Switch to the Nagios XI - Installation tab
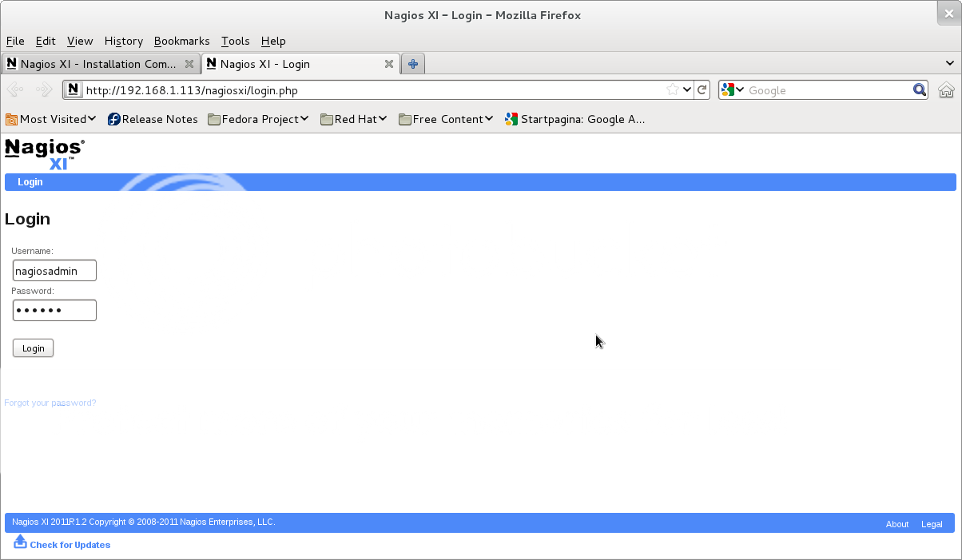Image resolution: width=962 pixels, height=560 pixels. [x=101, y=64]
